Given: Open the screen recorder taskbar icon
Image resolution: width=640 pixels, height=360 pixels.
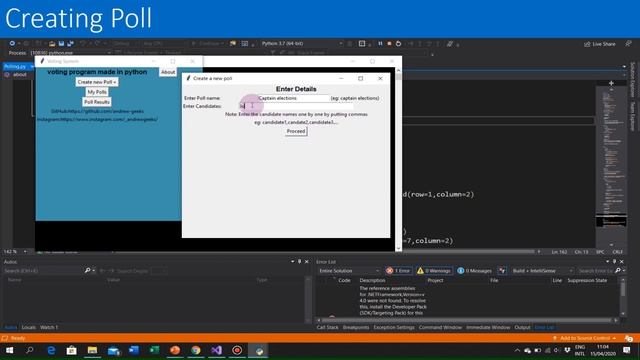Looking at the screenshot, I should click(x=237, y=350).
